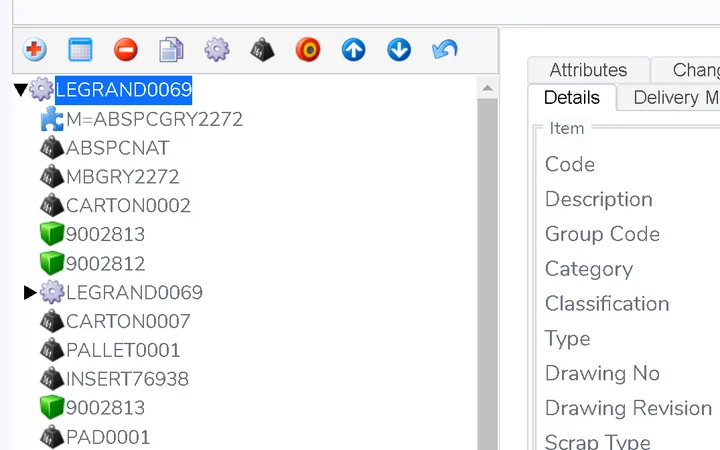This screenshot has height=450, width=720.
Task: Select the 9002812 row
Action: [105, 264]
